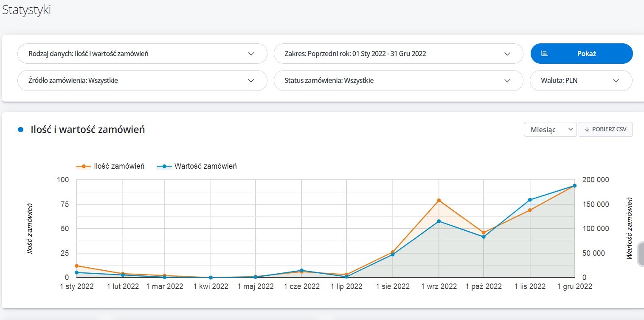Screen dimensions: 644x320
Task: Click chevron in Rodzaj danych selector
Action: tap(251, 54)
